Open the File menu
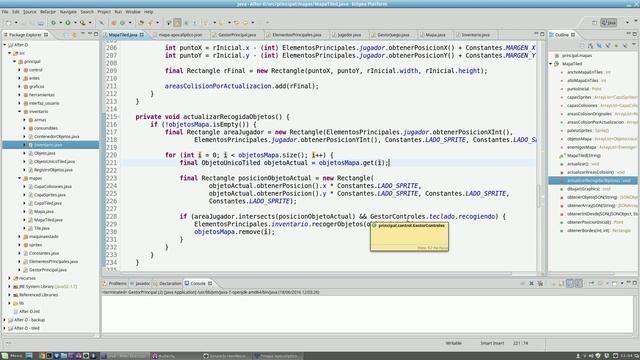 [5, 12]
